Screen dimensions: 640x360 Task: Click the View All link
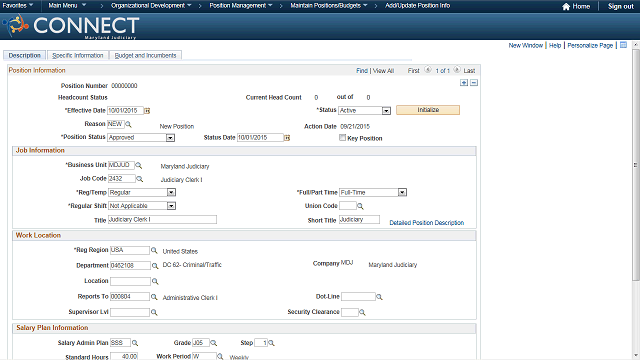(x=383, y=71)
